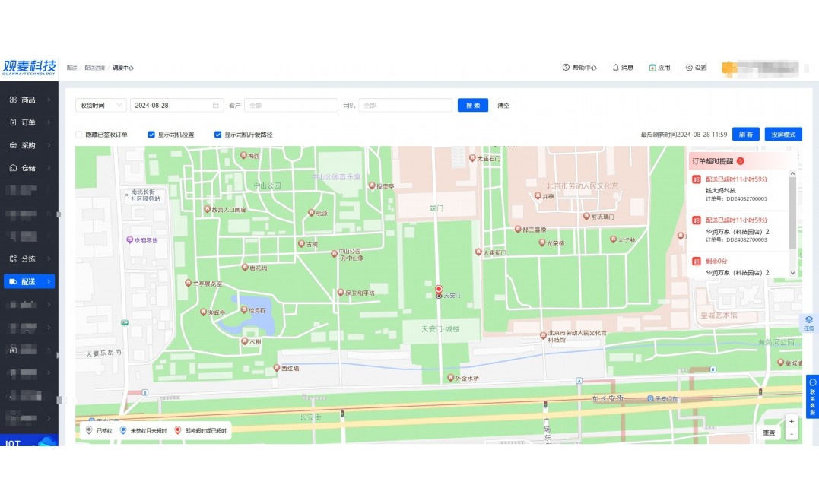Uncheck 显示司机位置 checkbox
This screenshot has height=504, width=819.
pos(151,135)
